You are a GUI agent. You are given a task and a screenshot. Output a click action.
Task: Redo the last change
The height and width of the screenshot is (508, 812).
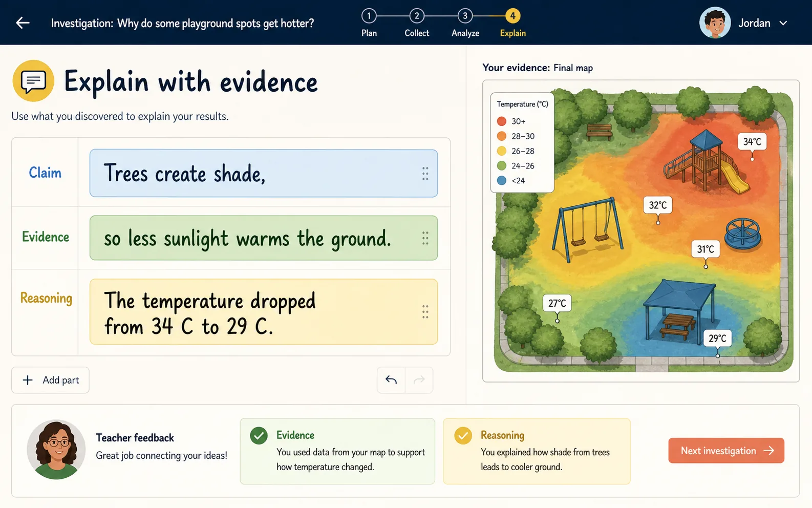click(x=419, y=380)
